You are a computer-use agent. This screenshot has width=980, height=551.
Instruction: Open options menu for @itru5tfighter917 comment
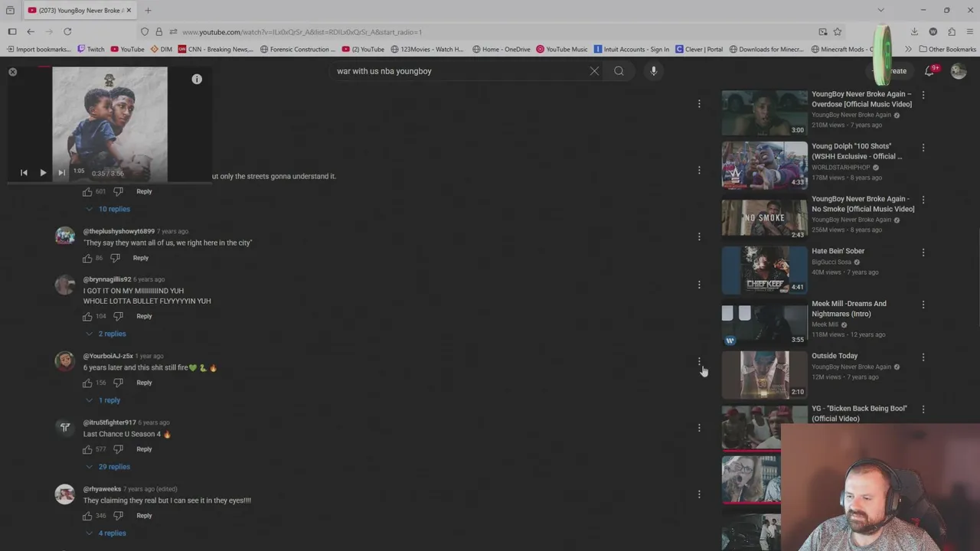coord(699,428)
